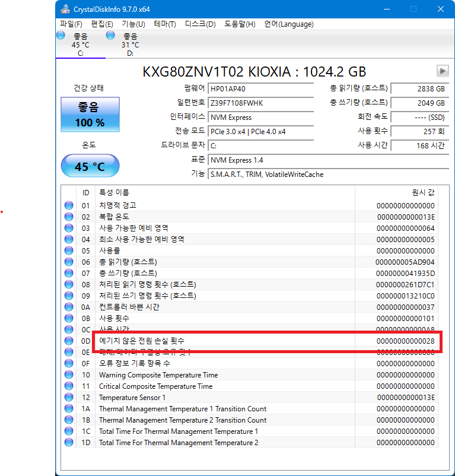This screenshot has height=476, width=455.
Task: Click the 45 °C temperature button
Action: [x=90, y=166]
